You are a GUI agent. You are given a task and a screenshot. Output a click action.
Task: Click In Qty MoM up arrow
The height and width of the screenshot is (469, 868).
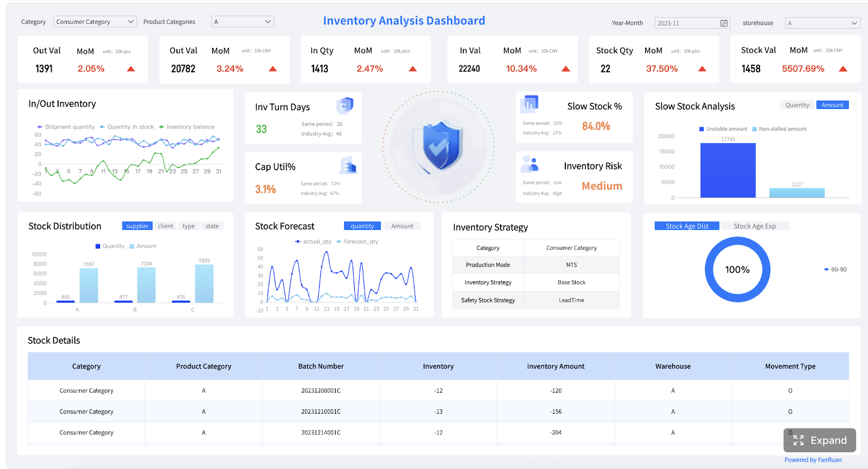point(413,69)
